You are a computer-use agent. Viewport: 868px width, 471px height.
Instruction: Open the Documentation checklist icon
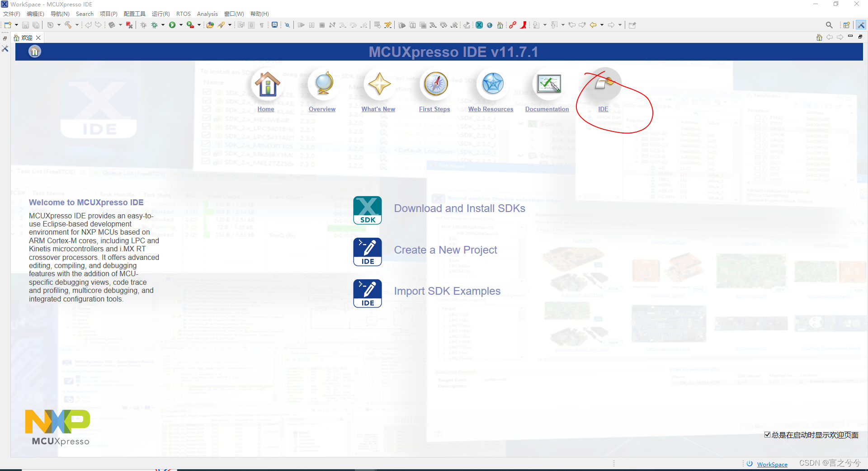549,84
